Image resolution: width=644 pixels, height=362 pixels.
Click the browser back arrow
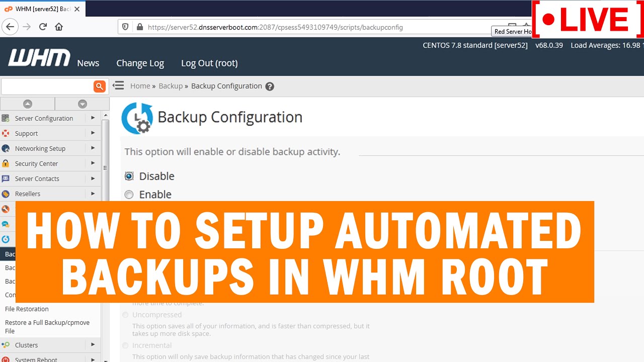point(10,27)
